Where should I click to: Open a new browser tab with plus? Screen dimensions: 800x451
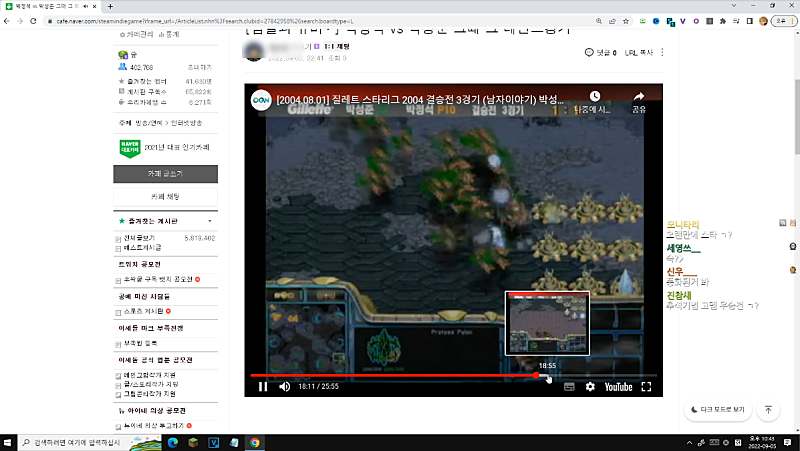point(110,7)
